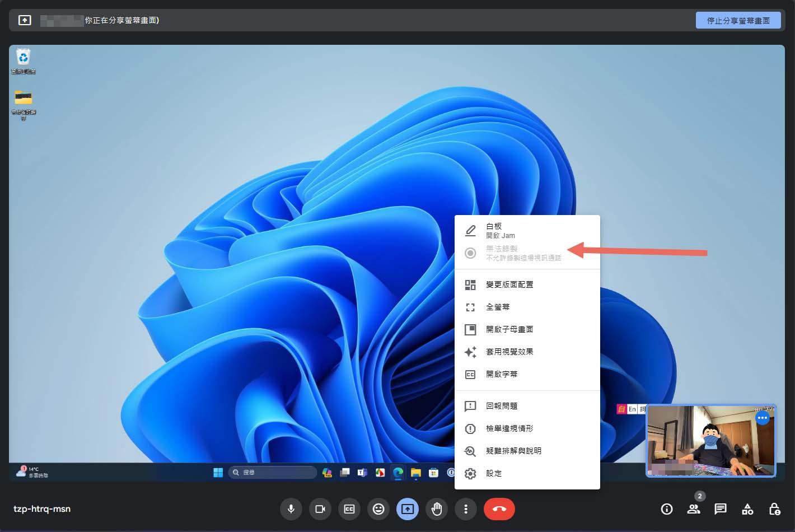Mute the microphone in the call bar
The image size is (795, 532).
[x=291, y=509]
